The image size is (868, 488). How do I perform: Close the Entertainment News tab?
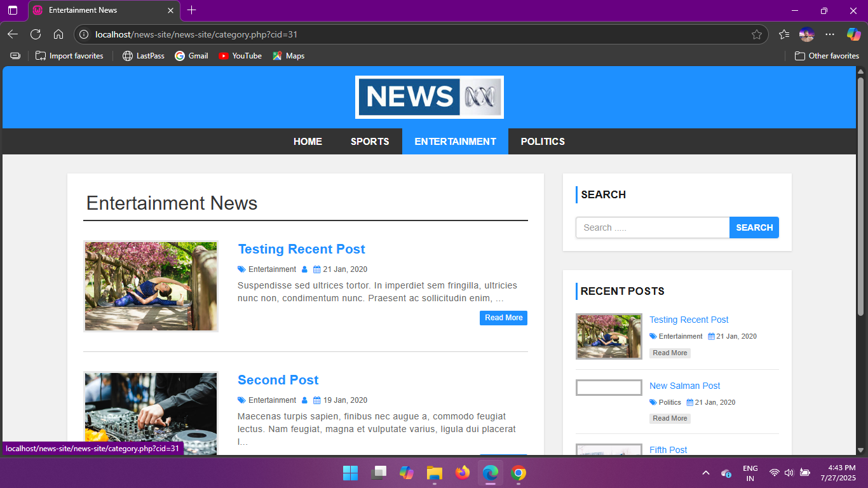point(170,10)
